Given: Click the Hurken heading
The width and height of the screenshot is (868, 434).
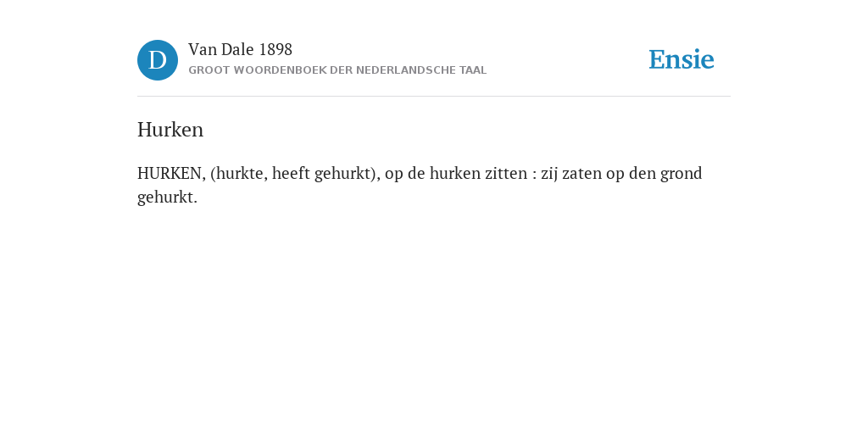Looking at the screenshot, I should tap(170, 130).
